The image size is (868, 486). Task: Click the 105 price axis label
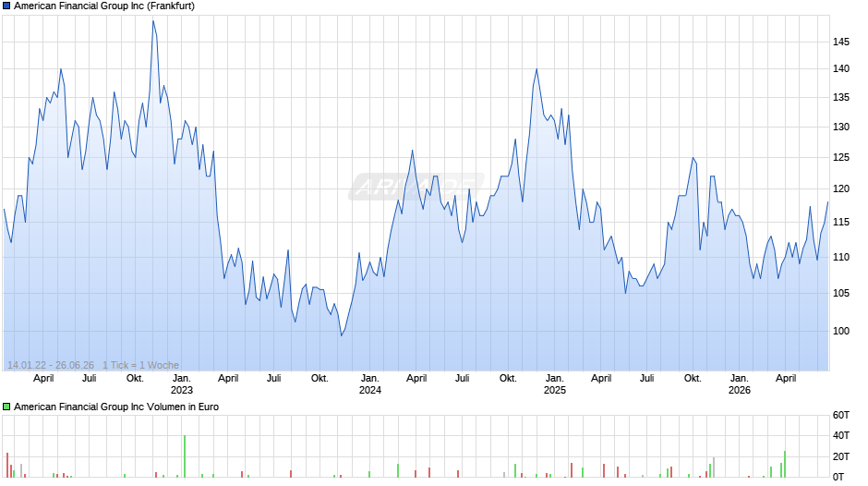(x=841, y=293)
